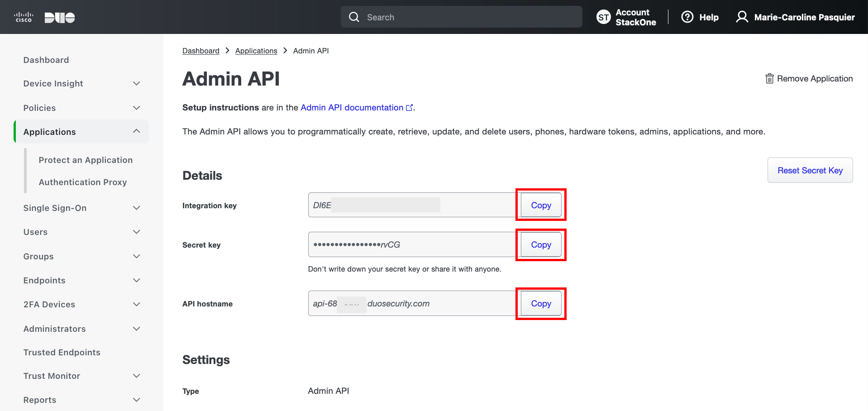
Task: Copy the Integration key
Action: coord(541,205)
